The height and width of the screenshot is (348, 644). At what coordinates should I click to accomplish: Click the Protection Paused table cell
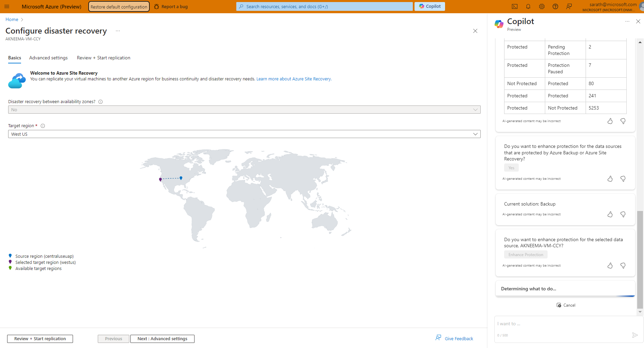(565, 69)
